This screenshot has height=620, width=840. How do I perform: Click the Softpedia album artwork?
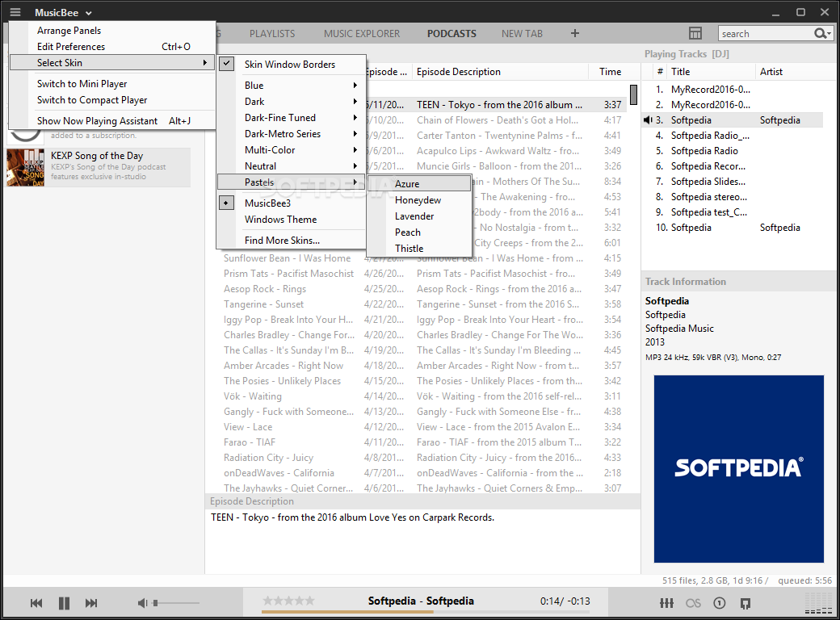tap(739, 469)
